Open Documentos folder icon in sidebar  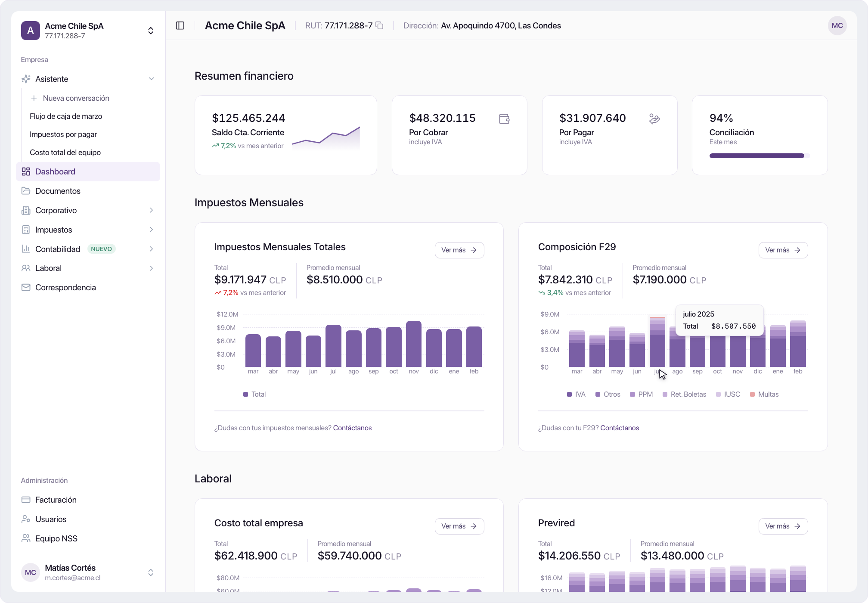tap(26, 191)
